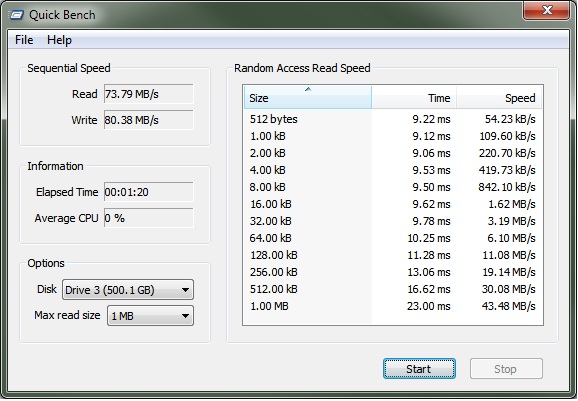Click the 3.19 MB/s speed value

(512, 221)
